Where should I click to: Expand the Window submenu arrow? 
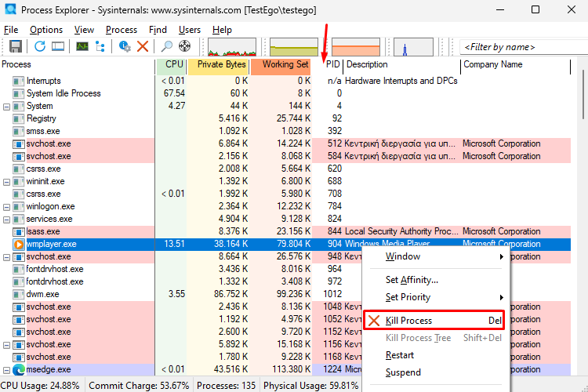click(502, 256)
